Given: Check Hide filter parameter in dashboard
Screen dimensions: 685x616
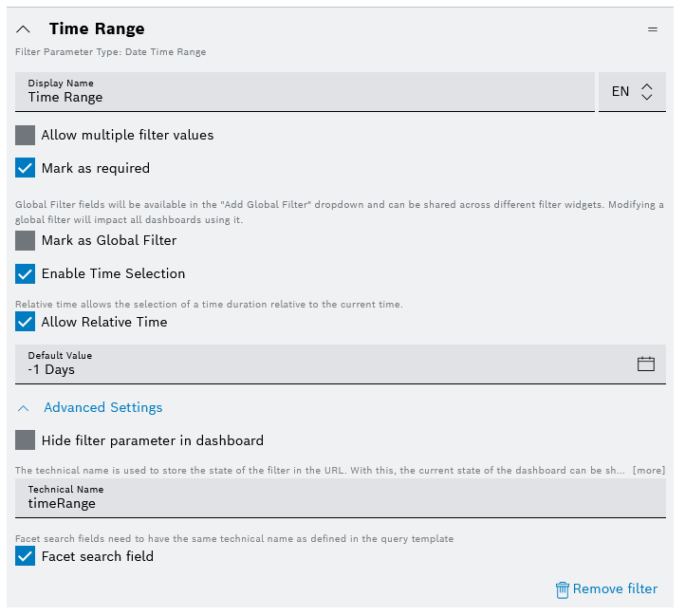Looking at the screenshot, I should [26, 440].
